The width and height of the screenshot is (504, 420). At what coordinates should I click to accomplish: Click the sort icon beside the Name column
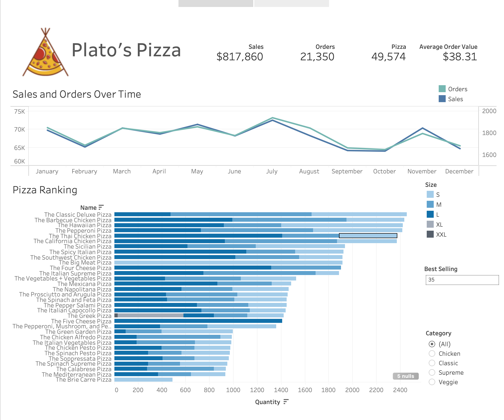click(101, 207)
